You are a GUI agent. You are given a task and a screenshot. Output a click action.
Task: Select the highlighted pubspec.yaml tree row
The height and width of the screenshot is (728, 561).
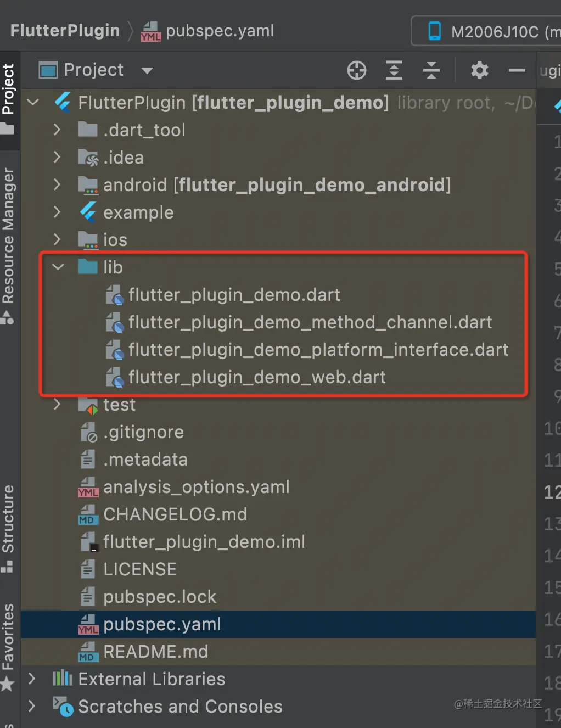(x=278, y=624)
